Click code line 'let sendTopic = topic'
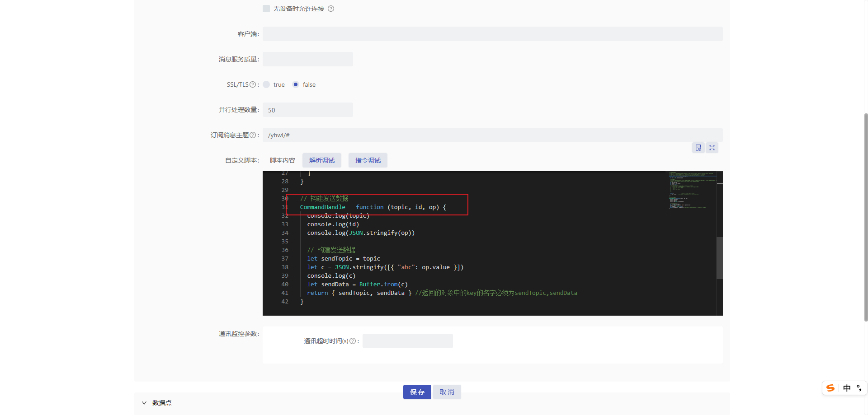Image resolution: width=868 pixels, height=415 pixels. tap(344, 259)
